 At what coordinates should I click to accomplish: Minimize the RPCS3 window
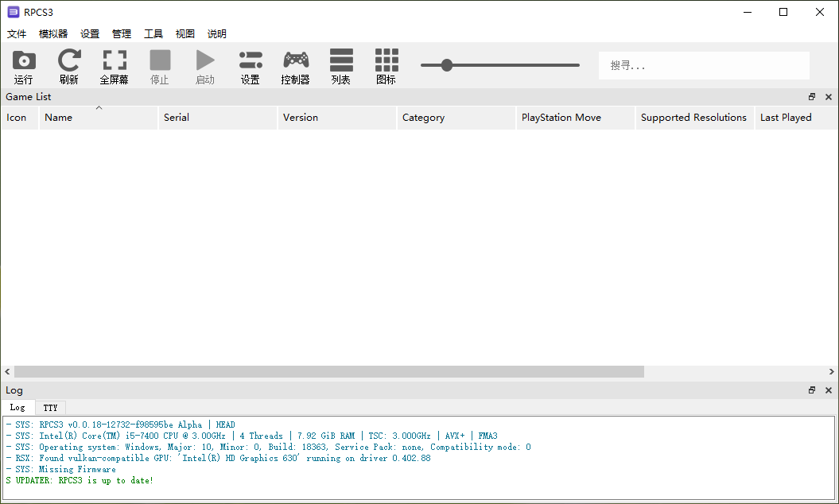[x=748, y=12]
